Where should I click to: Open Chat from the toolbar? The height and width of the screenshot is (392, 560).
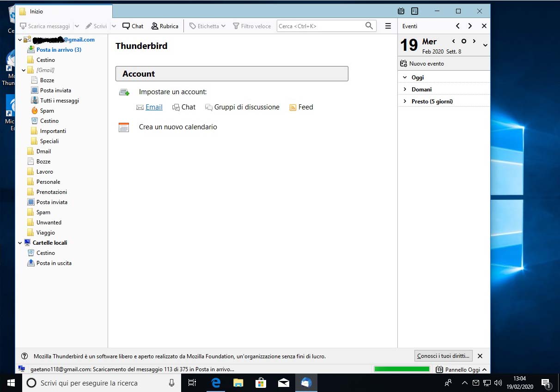(133, 26)
